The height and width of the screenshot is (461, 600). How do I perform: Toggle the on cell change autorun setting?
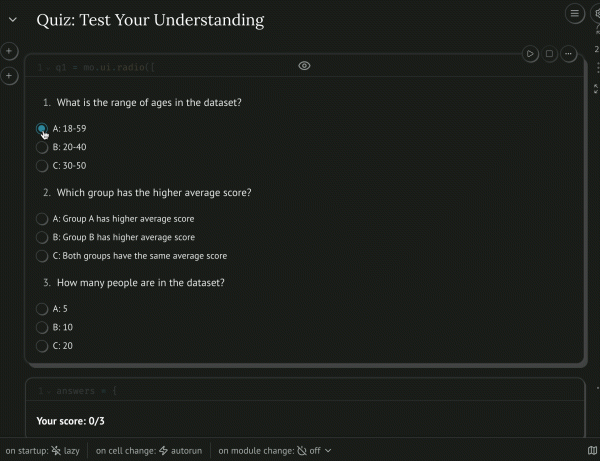[179, 451]
